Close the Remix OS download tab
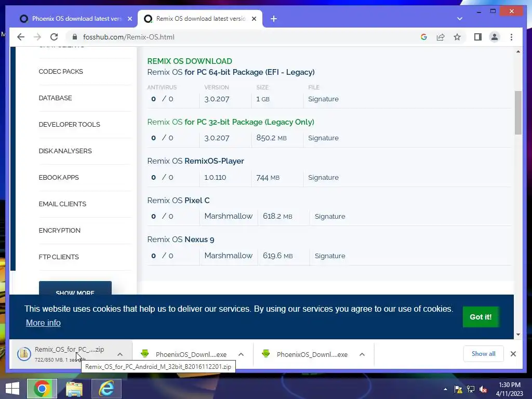The height and width of the screenshot is (399, 532). (254, 19)
